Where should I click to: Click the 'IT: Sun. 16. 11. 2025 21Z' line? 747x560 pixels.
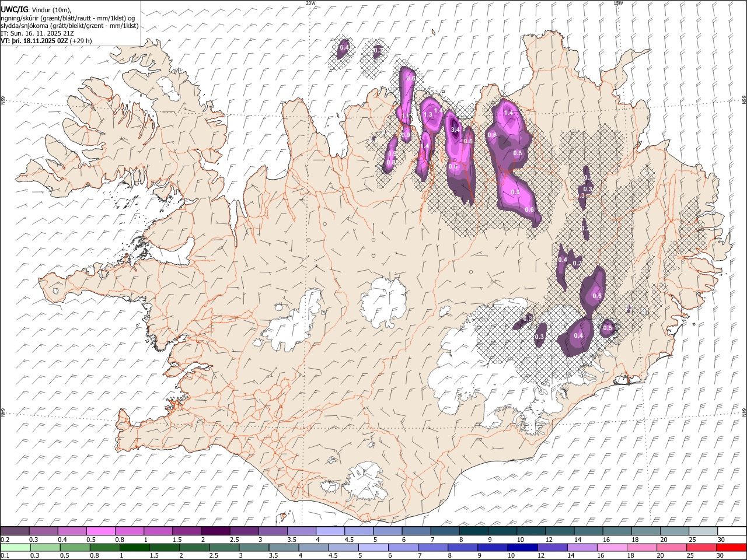click(x=37, y=34)
